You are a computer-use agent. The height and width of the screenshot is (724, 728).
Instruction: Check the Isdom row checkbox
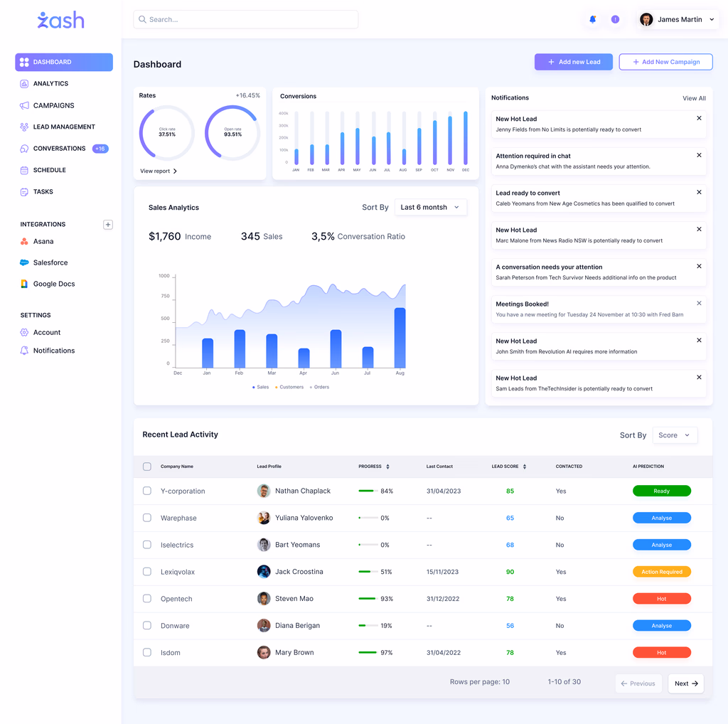tap(147, 652)
